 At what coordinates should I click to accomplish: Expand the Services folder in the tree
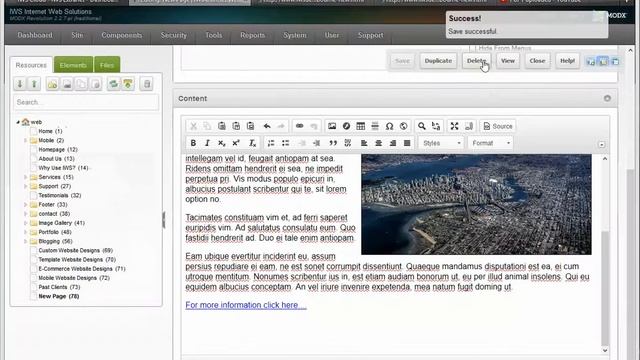pos(25,177)
